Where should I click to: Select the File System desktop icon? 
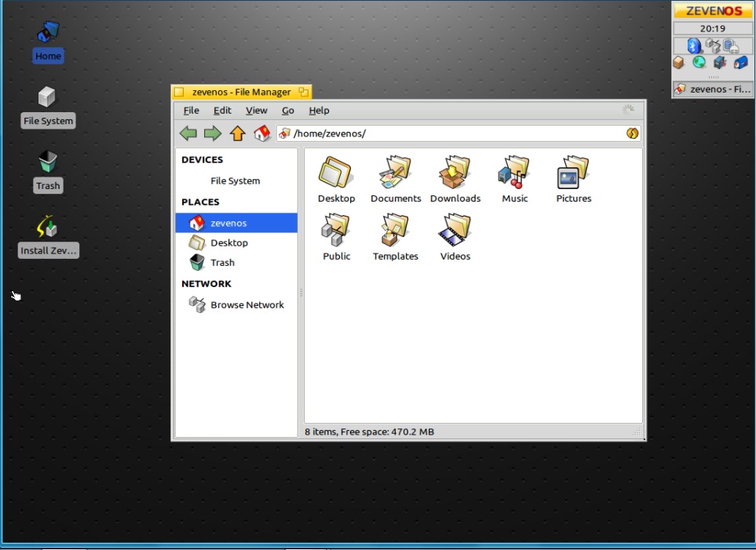(48, 107)
